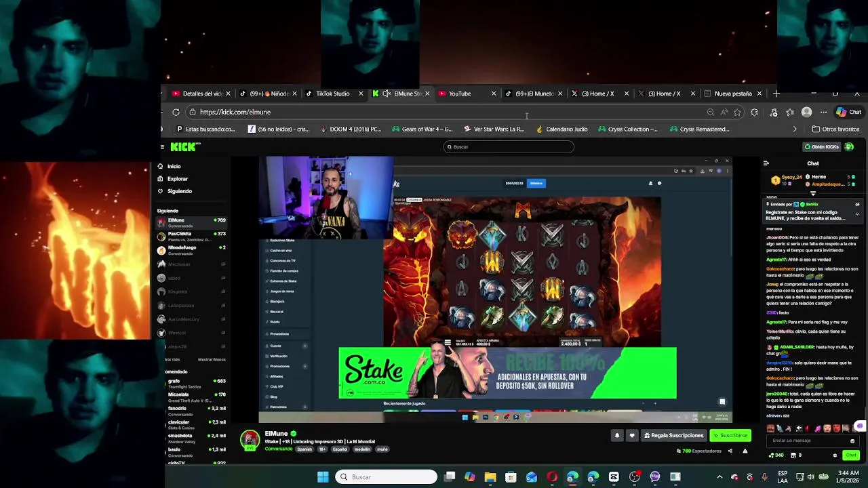Click the green Suscribirse button
The width and height of the screenshot is (868, 488).
pyautogui.click(x=730, y=435)
